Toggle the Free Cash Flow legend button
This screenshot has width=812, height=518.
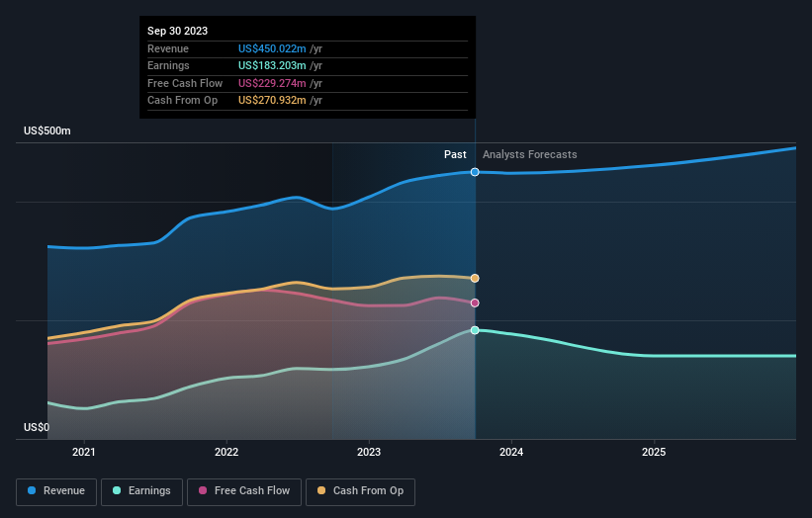(x=244, y=491)
